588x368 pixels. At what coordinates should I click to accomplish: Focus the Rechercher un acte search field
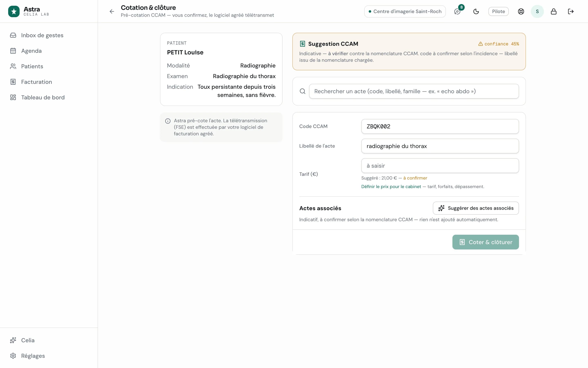pyautogui.click(x=414, y=91)
